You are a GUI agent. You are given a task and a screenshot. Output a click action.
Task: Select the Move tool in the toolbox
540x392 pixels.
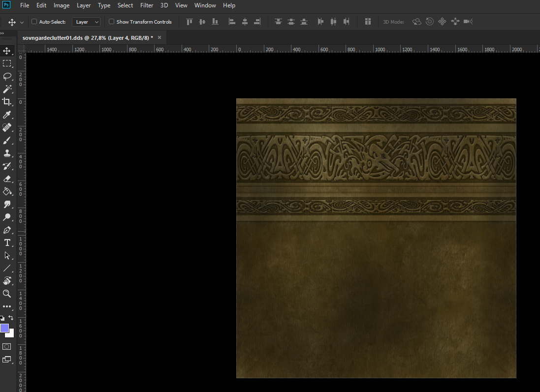[x=7, y=51]
